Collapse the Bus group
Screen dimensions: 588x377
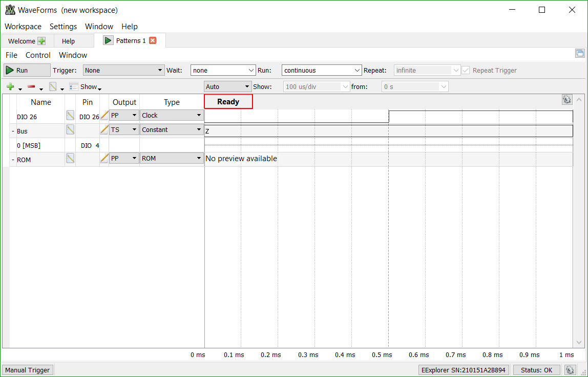13,131
